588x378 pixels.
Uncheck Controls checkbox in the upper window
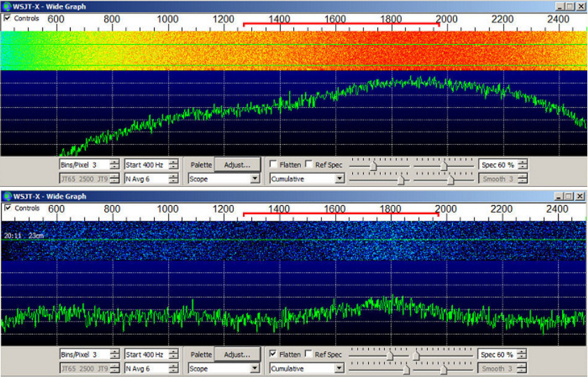coord(8,18)
